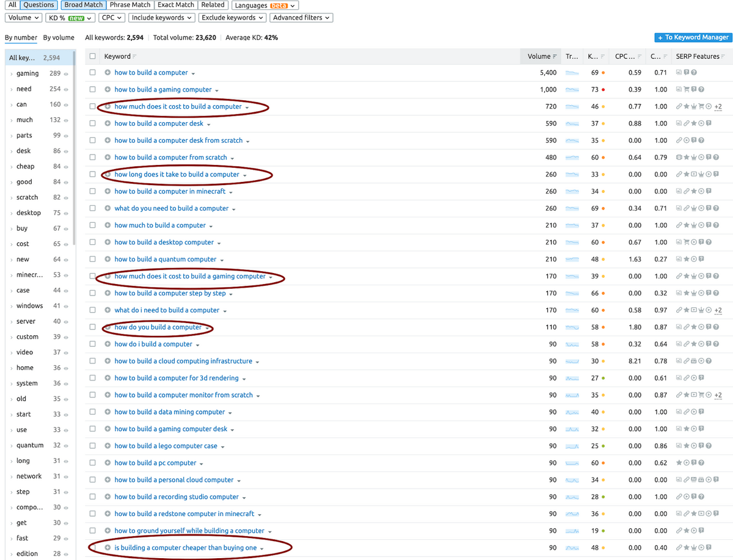Click the eye icon next to 'gaming' group
This screenshot has width=733, height=560.
pyautogui.click(x=66, y=74)
